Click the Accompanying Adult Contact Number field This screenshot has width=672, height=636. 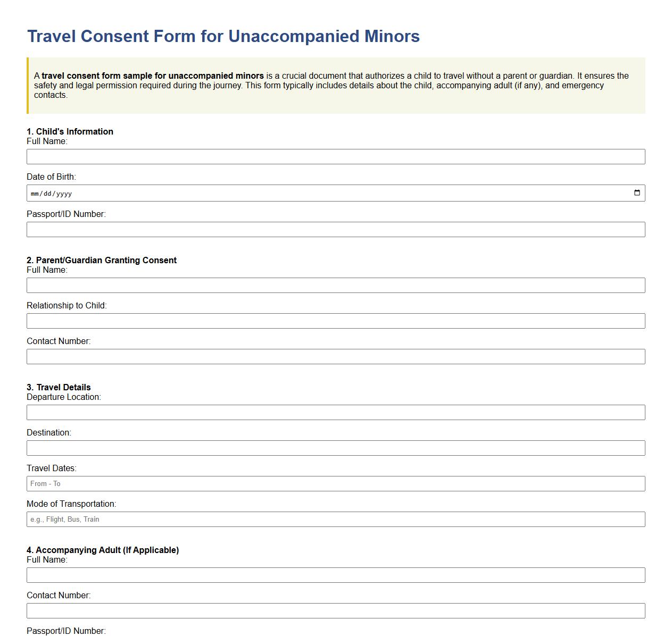(335, 610)
